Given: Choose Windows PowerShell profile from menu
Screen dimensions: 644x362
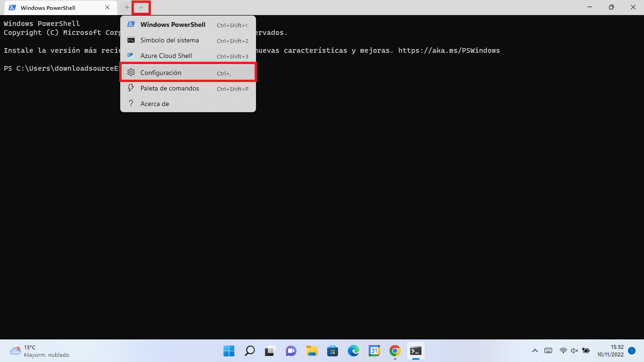Looking at the screenshot, I should point(188,25).
